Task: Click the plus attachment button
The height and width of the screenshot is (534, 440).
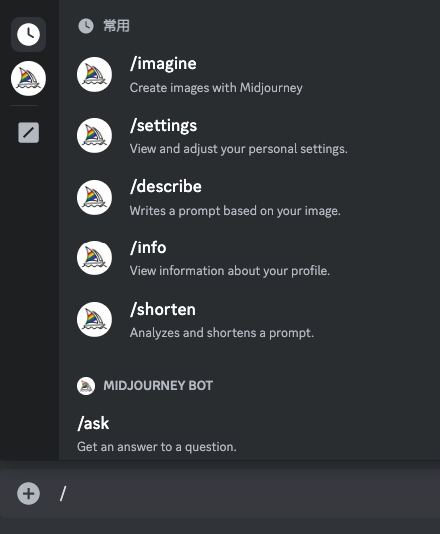Action: point(29,493)
